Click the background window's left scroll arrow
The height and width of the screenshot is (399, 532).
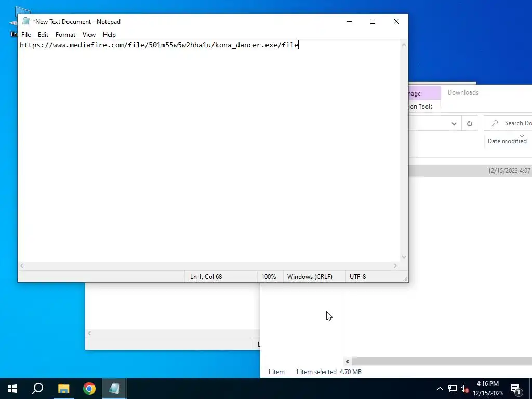pyautogui.click(x=89, y=333)
